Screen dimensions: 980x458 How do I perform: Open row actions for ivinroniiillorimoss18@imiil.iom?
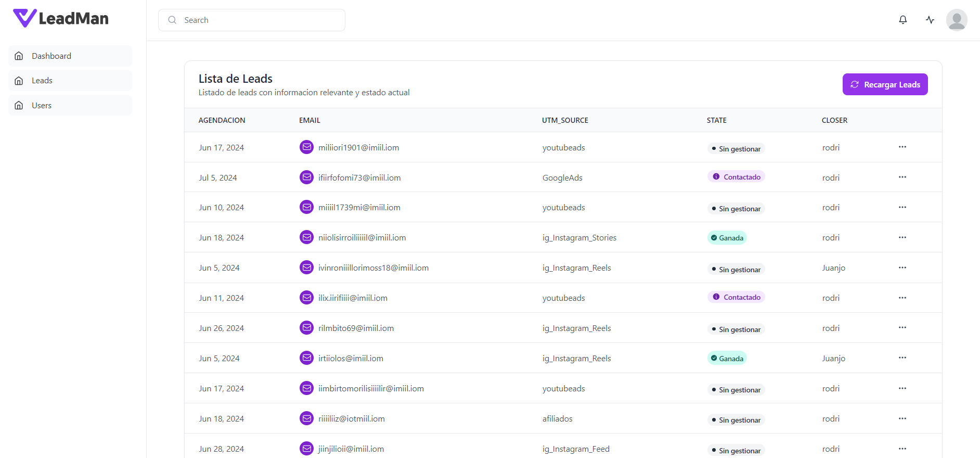pyautogui.click(x=902, y=268)
